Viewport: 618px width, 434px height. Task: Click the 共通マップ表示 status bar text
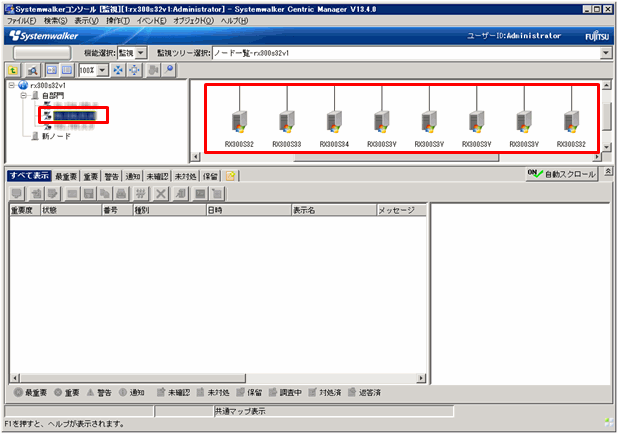click(x=240, y=412)
